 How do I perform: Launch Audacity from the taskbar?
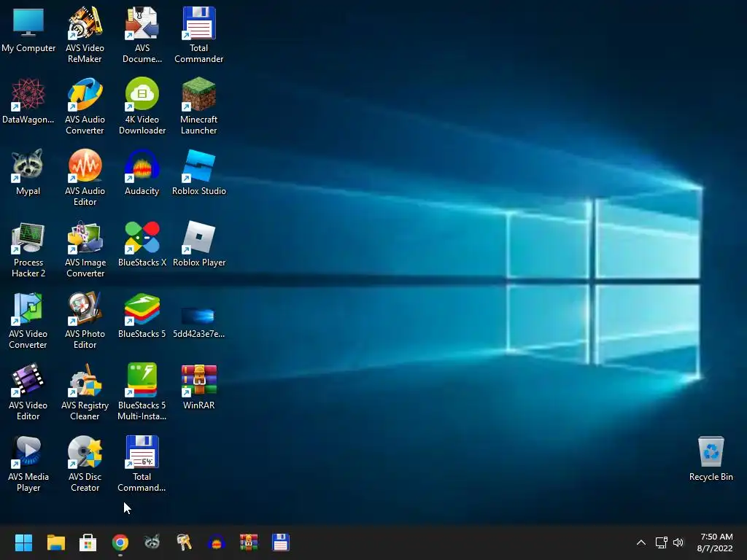click(216, 542)
